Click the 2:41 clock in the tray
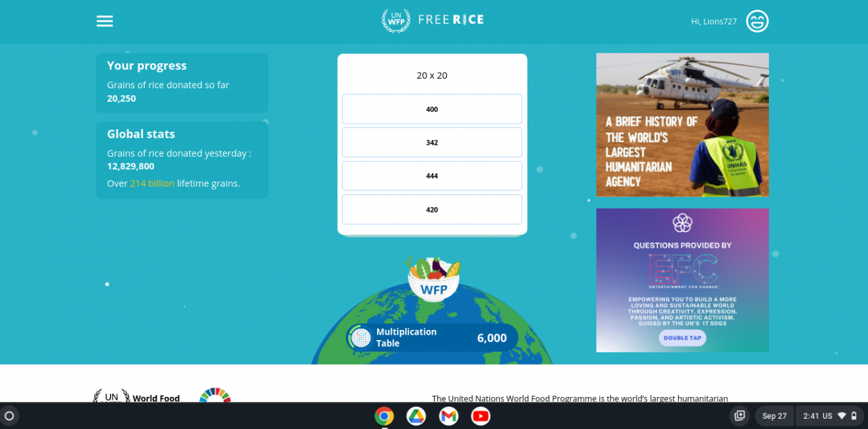This screenshot has width=868, height=429. pyautogui.click(x=811, y=416)
